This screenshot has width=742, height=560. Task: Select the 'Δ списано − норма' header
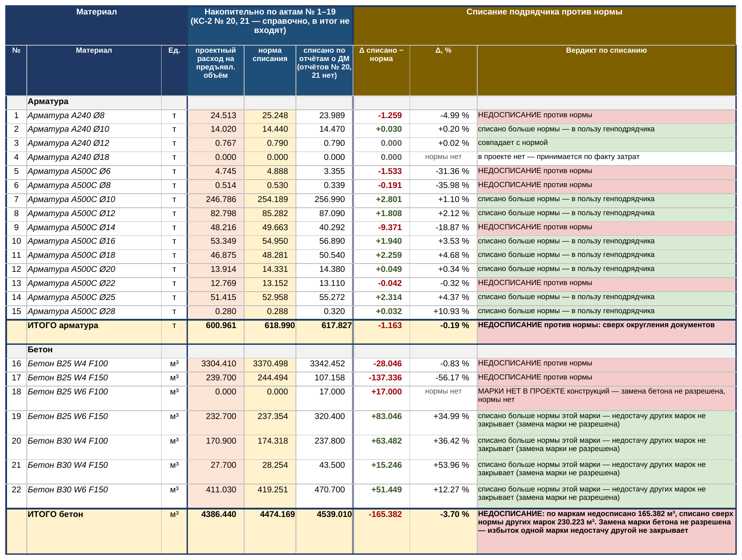click(x=381, y=70)
